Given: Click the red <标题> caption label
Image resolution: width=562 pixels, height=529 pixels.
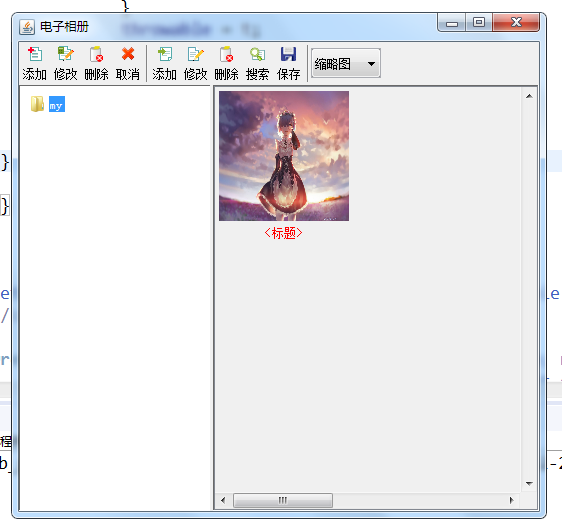Looking at the screenshot, I should click(284, 233).
